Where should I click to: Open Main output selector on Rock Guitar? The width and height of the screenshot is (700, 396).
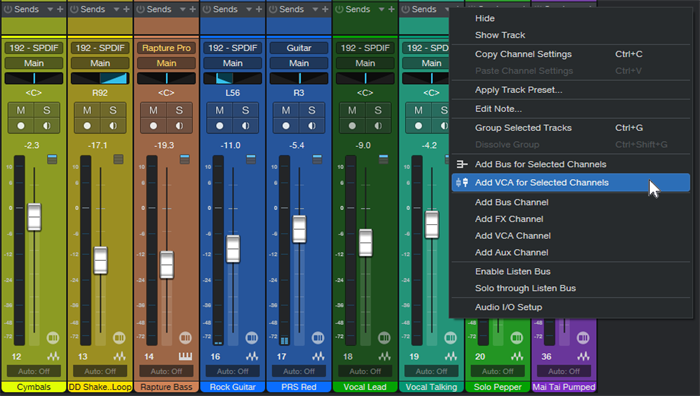pyautogui.click(x=233, y=63)
